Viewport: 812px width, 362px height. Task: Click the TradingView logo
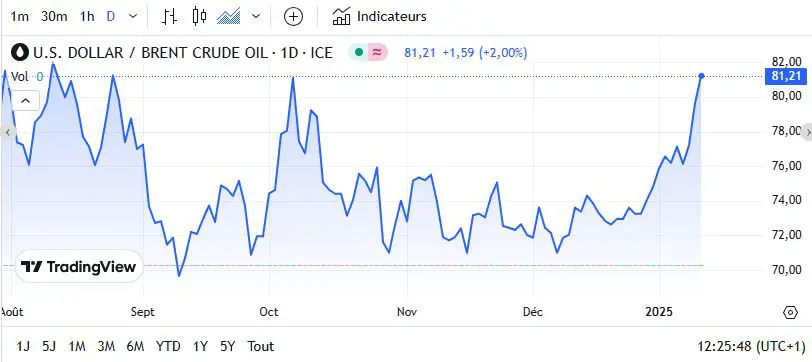point(79,267)
